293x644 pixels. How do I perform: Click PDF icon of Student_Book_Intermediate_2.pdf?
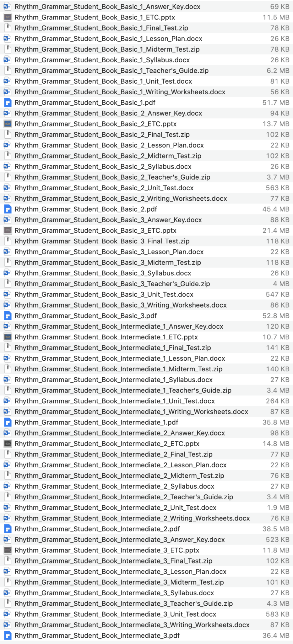click(7, 529)
